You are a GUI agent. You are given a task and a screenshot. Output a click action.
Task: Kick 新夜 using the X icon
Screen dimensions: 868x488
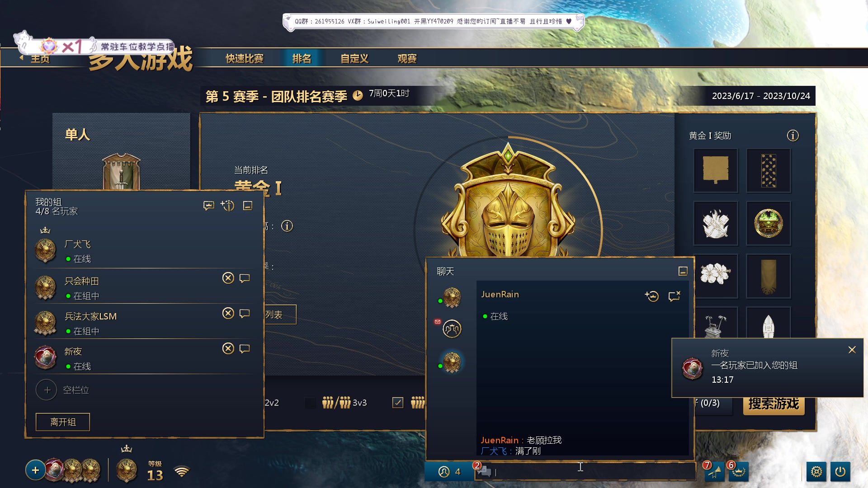click(x=228, y=348)
